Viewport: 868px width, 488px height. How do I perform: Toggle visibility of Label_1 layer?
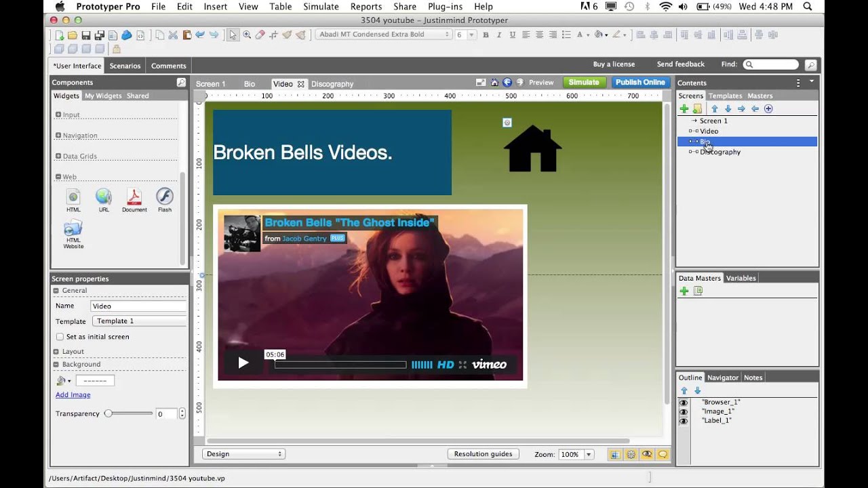684,421
